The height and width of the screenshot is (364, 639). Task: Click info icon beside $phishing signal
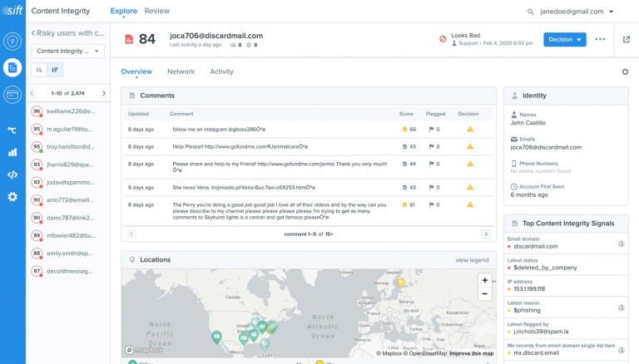(x=621, y=307)
